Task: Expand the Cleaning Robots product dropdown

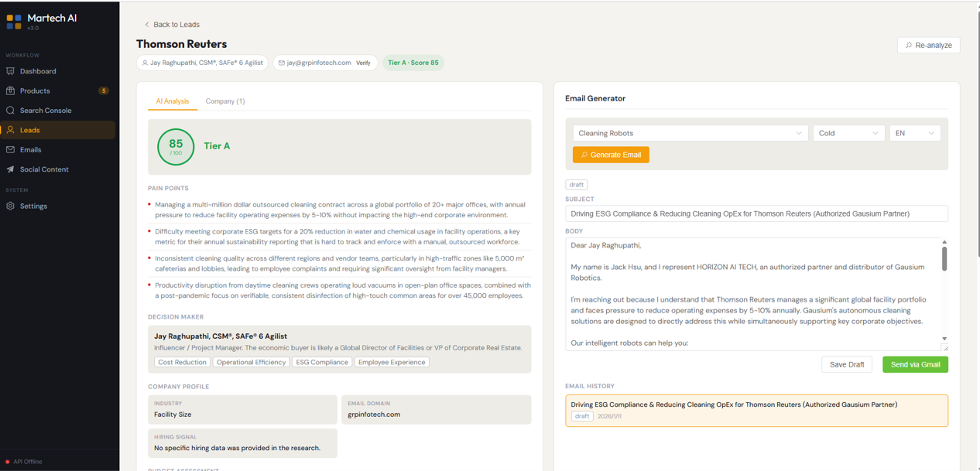Action: pos(690,133)
